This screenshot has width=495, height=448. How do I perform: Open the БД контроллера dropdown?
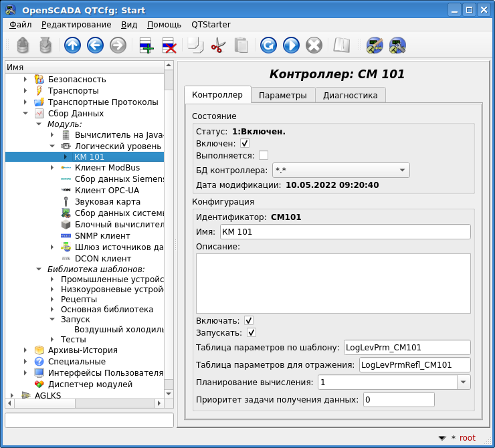341,170
